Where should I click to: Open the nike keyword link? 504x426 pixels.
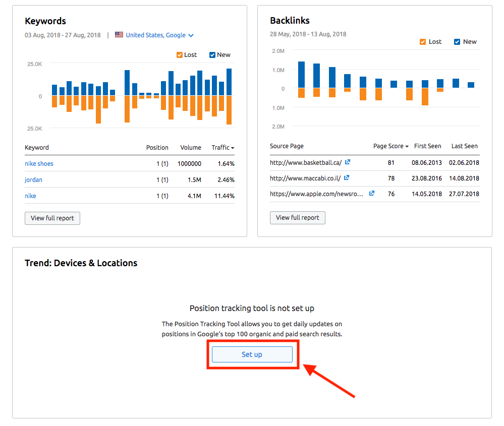point(30,196)
